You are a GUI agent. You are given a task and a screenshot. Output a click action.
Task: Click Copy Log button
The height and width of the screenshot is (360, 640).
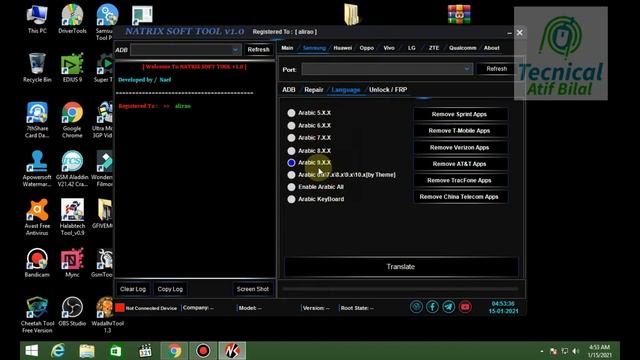click(170, 289)
